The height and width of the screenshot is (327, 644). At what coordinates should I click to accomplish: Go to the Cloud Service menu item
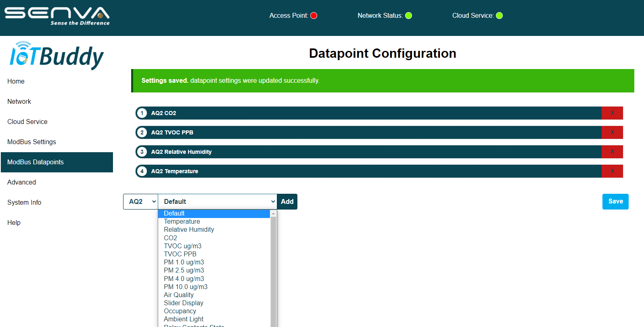(x=27, y=122)
